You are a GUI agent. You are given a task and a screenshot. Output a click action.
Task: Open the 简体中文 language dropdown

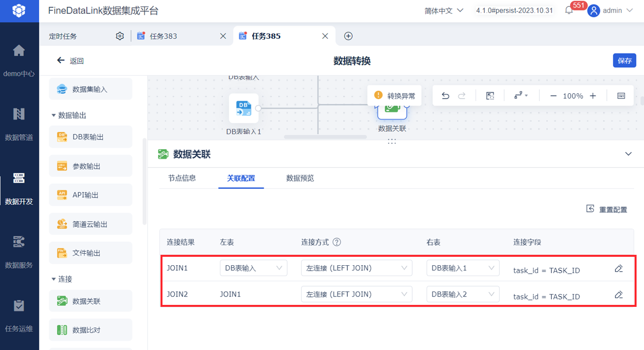[x=444, y=10]
